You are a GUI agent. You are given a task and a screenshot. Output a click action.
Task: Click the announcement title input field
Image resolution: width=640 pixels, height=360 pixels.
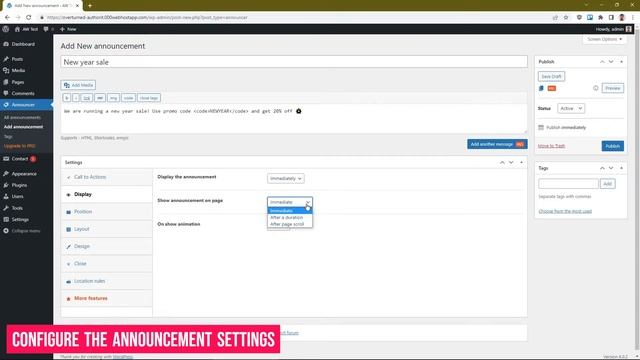(x=294, y=62)
